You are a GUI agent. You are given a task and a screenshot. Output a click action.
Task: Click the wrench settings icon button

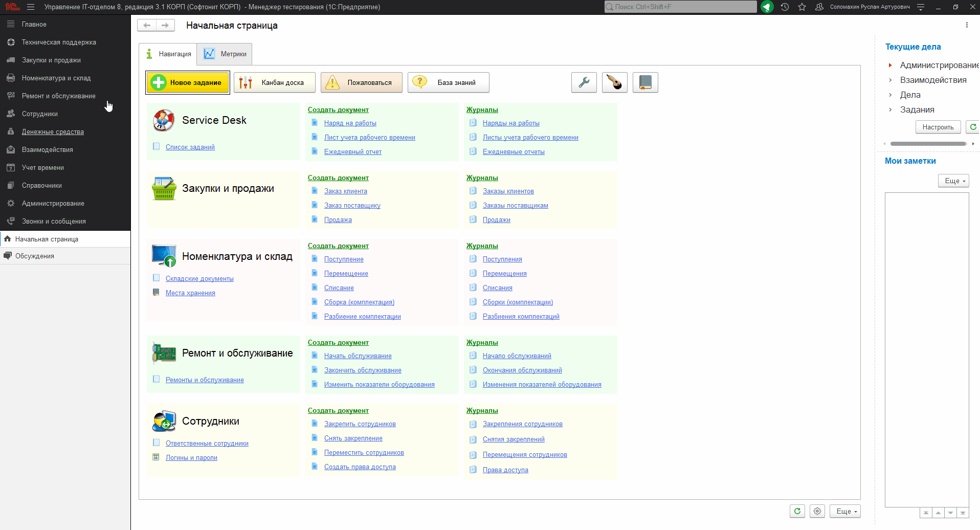click(x=584, y=82)
